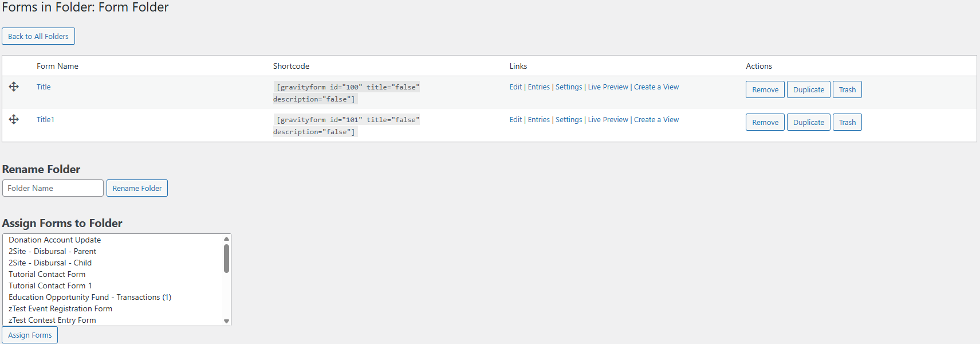Duplicate the Title1 form
Image resolution: width=980 pixels, height=344 pixels.
[x=808, y=123]
